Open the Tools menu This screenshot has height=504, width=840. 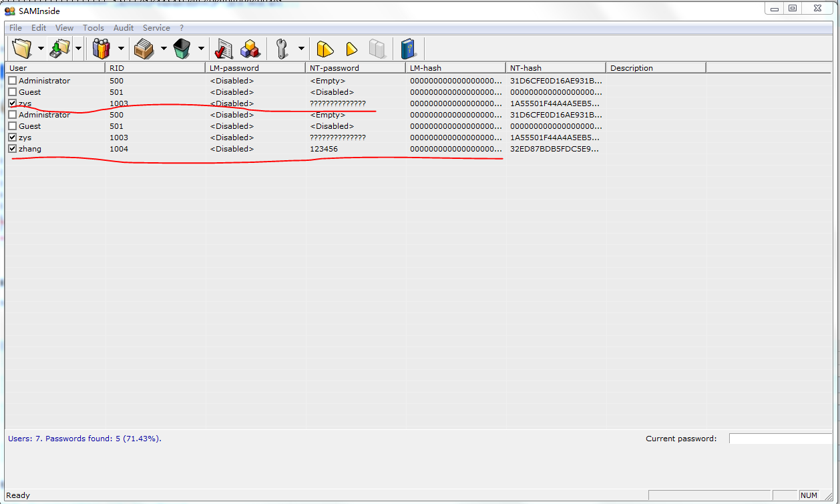93,28
